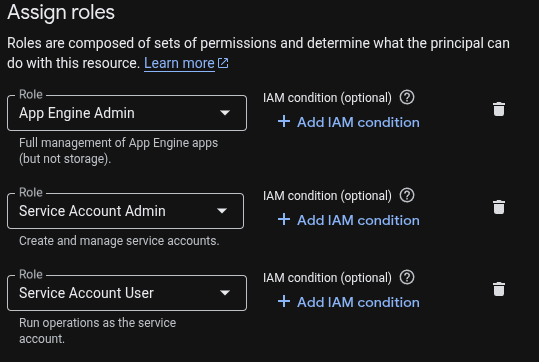Click the 'Assign roles' heading
The image size is (539, 362).
pos(61,12)
